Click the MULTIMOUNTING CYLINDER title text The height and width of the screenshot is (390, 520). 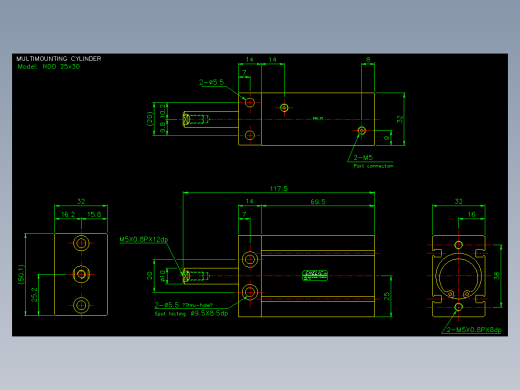(x=59, y=59)
